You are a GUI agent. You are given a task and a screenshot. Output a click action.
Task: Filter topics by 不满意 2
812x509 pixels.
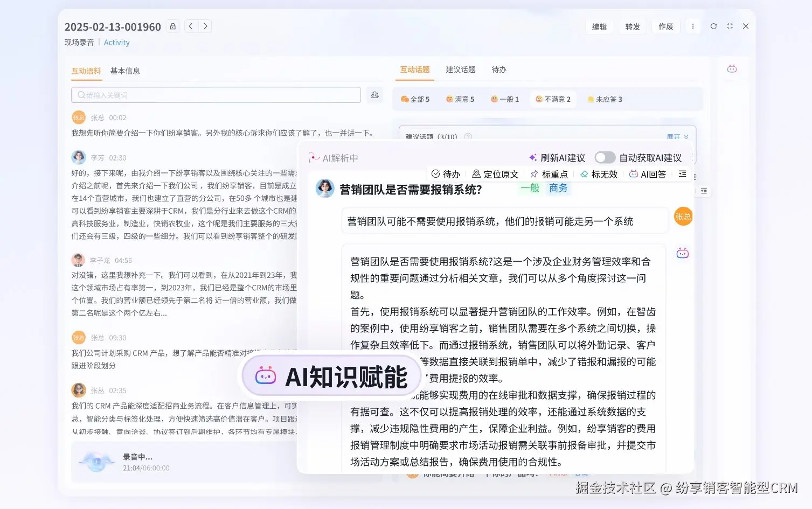point(553,99)
